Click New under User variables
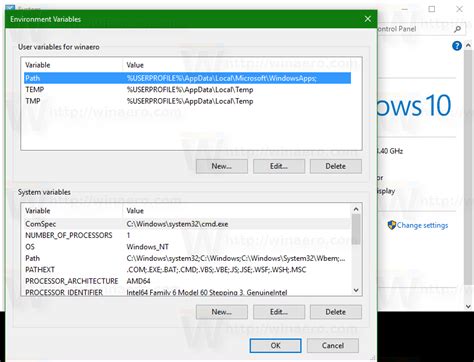This screenshot has width=474, height=362. point(222,166)
